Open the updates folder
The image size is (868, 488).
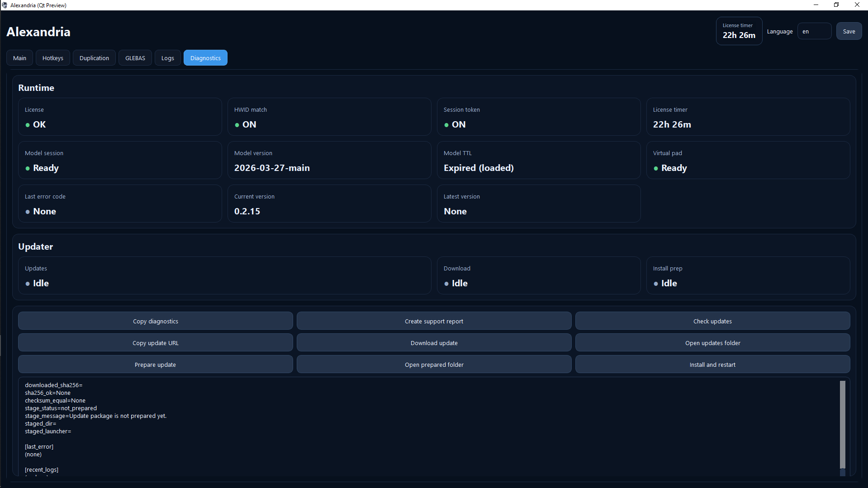(712, 343)
